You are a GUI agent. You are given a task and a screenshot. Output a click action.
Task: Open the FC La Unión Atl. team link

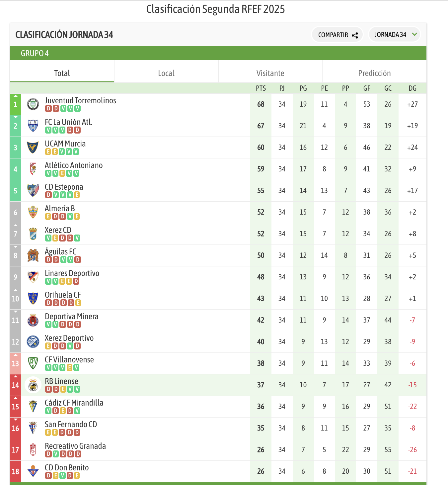[x=68, y=122]
